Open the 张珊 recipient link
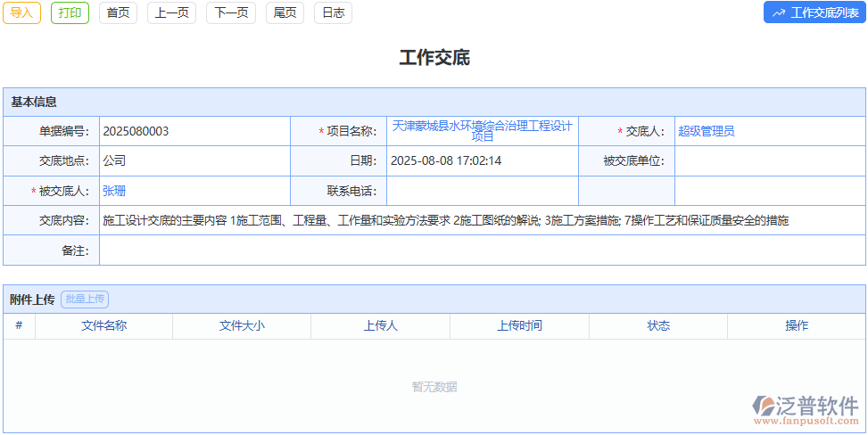The width and height of the screenshot is (868, 435). [114, 190]
